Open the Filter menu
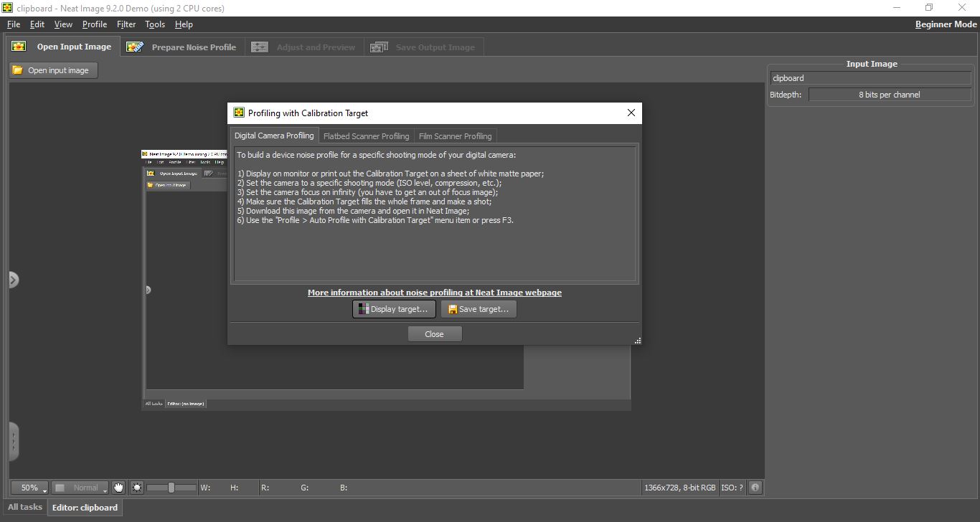This screenshot has height=522, width=980. (x=126, y=24)
